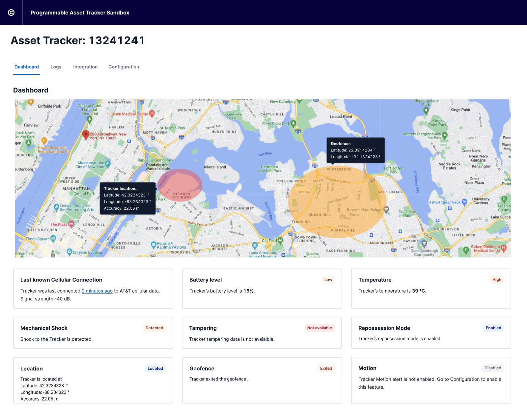The width and height of the screenshot is (527, 420).
Task: Click the Disabled badge on Motion card
Action: point(492,368)
